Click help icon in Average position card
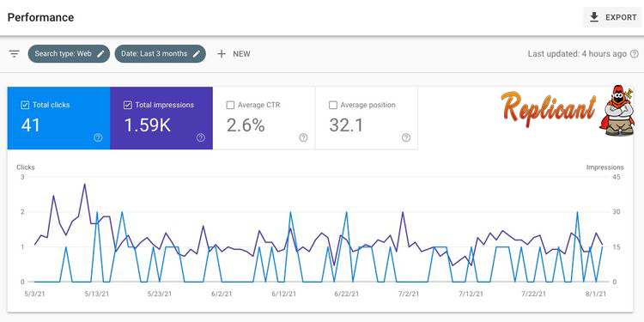Screen dimensions: 644x322 [x=406, y=137]
